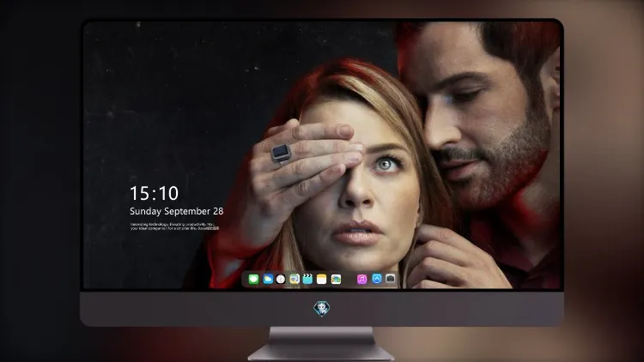Open the Camera app in the dock
644x362 pixels.
point(391,279)
